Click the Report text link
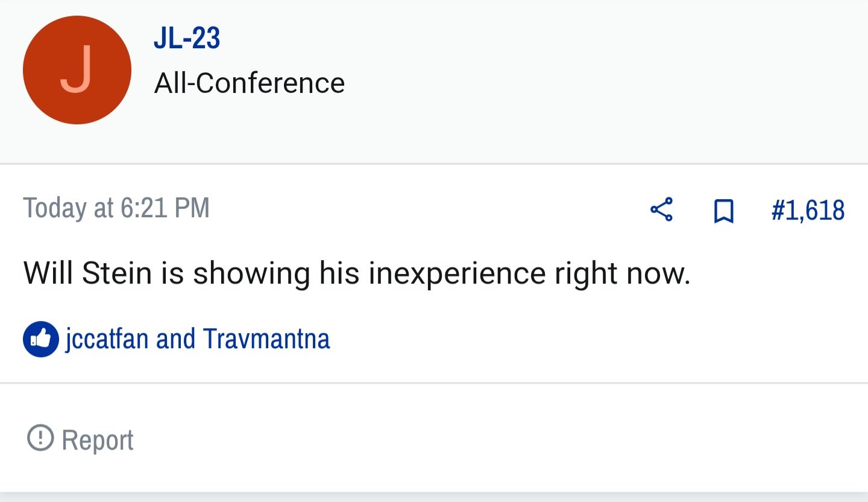 (x=98, y=440)
